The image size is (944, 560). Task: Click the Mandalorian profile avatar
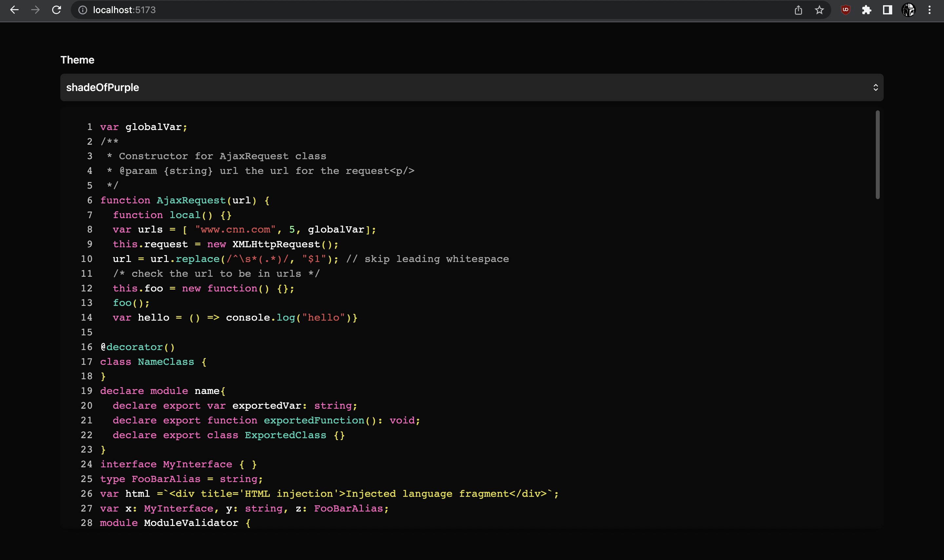click(909, 10)
